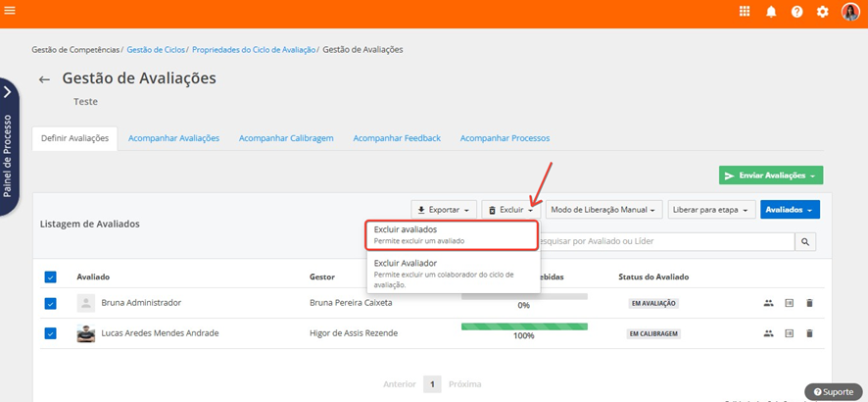The width and height of the screenshot is (868, 402).
Task: Open evaluators icon for Lucas Aredes row
Action: [x=768, y=333]
